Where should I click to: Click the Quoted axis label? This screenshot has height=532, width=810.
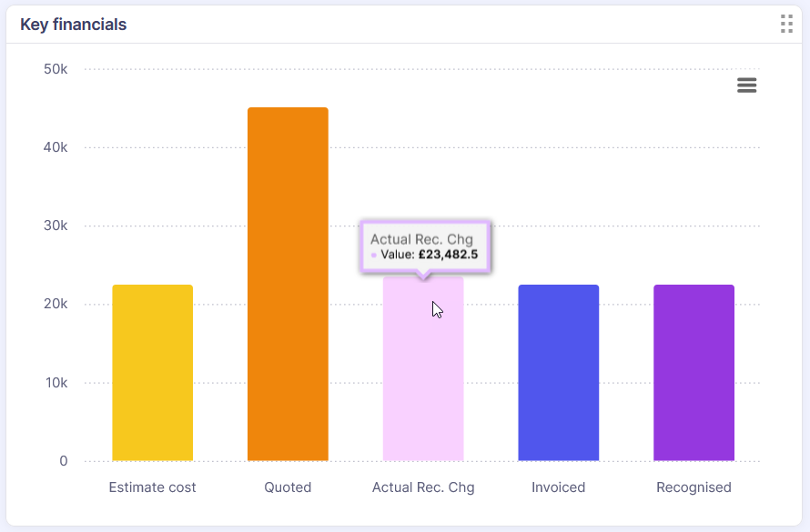click(288, 487)
